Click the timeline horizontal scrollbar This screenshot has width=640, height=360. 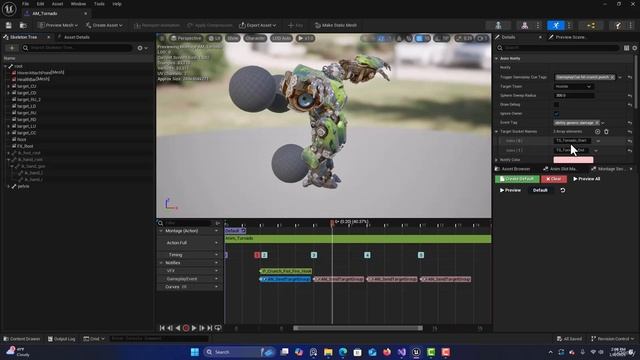[358, 328]
